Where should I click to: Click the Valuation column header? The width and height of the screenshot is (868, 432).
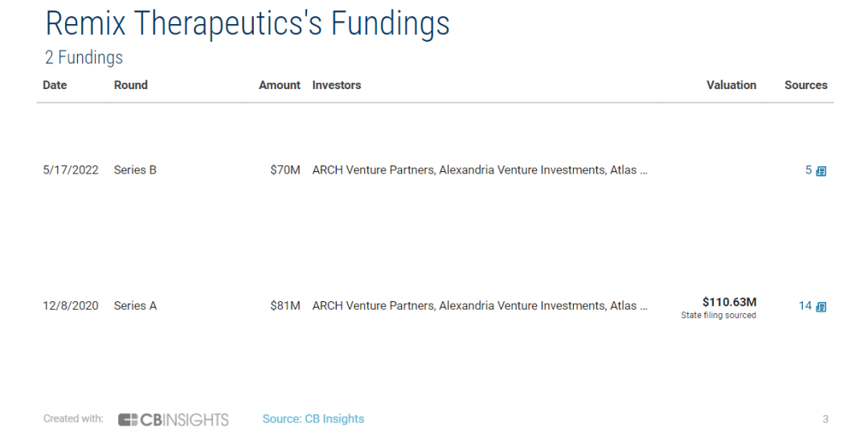point(731,85)
